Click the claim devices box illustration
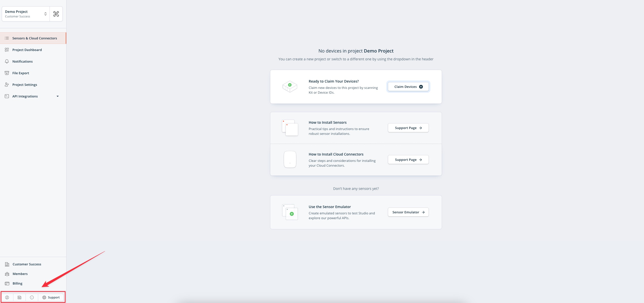 point(290,87)
